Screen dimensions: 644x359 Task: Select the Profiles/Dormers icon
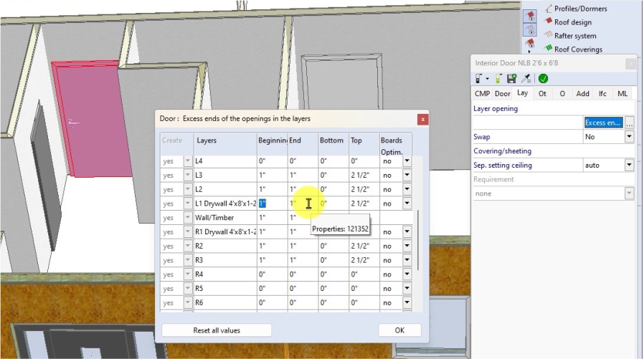[x=549, y=9]
